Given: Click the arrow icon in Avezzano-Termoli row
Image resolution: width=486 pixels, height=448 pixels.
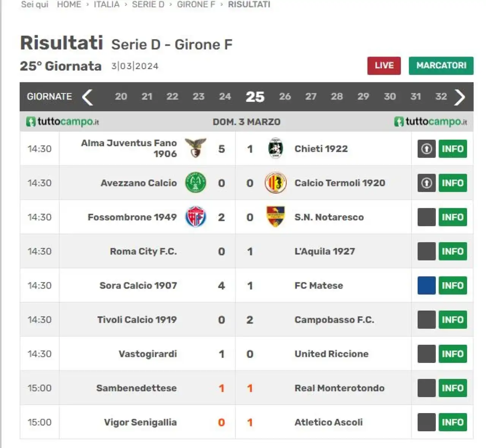Looking at the screenshot, I should coord(426,183).
